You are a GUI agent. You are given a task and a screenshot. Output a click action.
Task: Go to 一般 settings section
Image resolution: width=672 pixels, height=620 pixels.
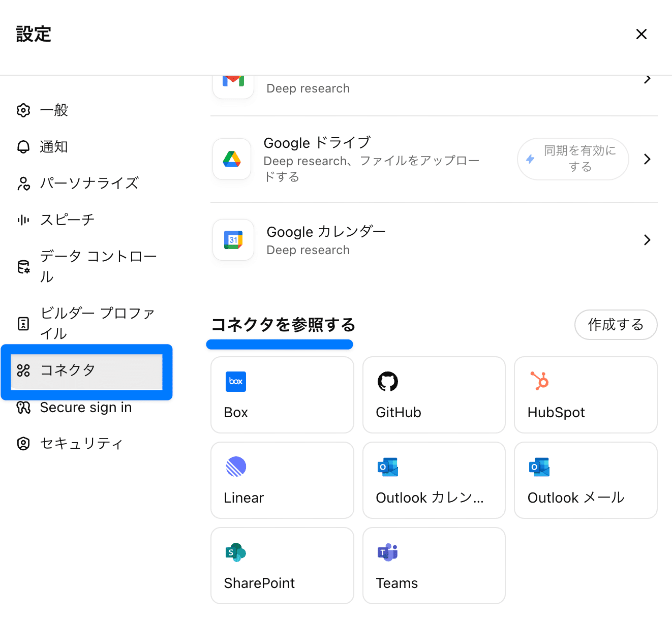54,110
